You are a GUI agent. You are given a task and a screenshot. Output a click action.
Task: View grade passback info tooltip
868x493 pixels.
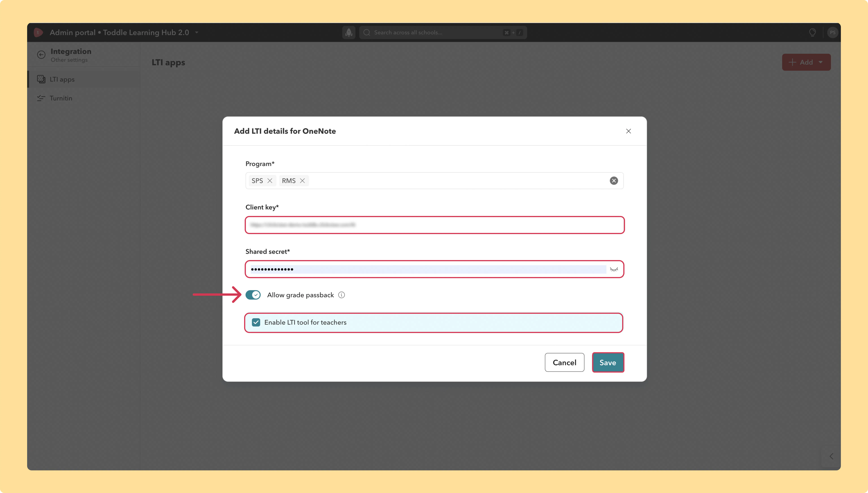[342, 295]
